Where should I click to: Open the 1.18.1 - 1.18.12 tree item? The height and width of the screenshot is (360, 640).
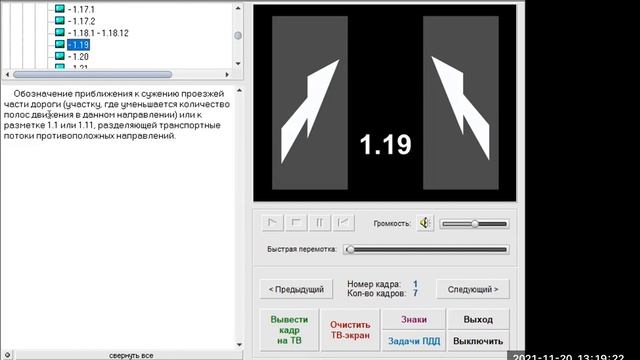[98, 33]
